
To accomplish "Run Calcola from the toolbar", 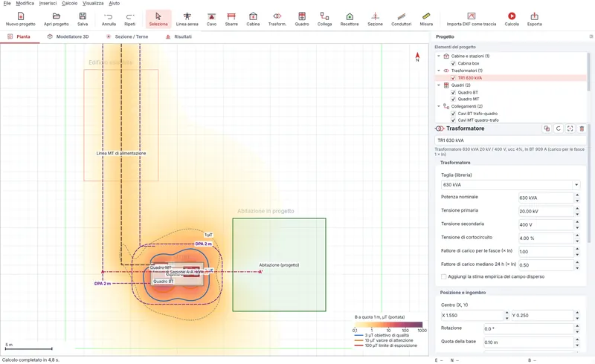I will click(x=512, y=19).
